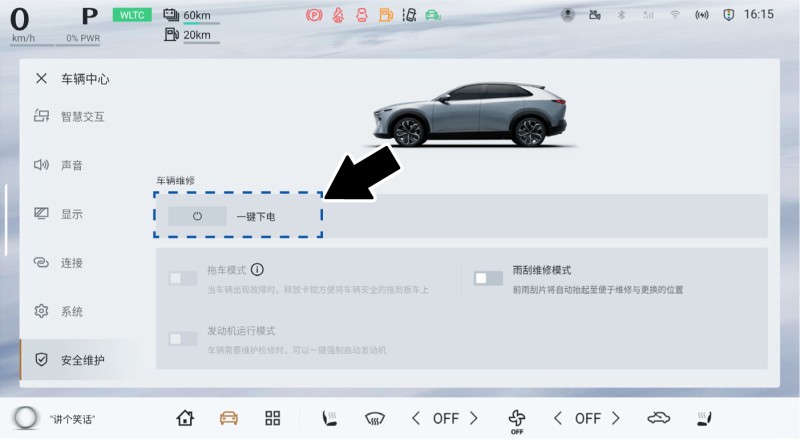The width and height of the screenshot is (800, 439).
Task: Tap the cellular signal icon
Action: [648, 15]
